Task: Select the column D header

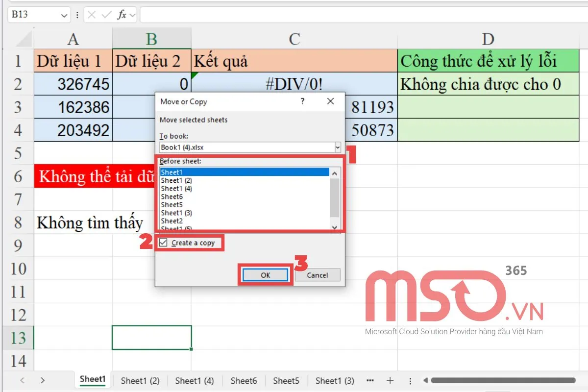Action: [x=489, y=39]
